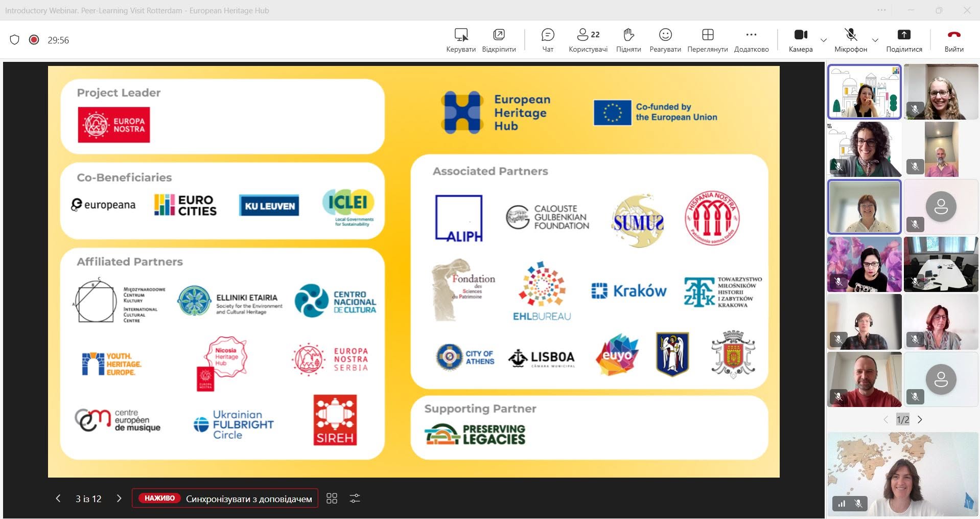The width and height of the screenshot is (980, 519).
Task: Click the participant page indicator 1/2
Action: [903, 420]
